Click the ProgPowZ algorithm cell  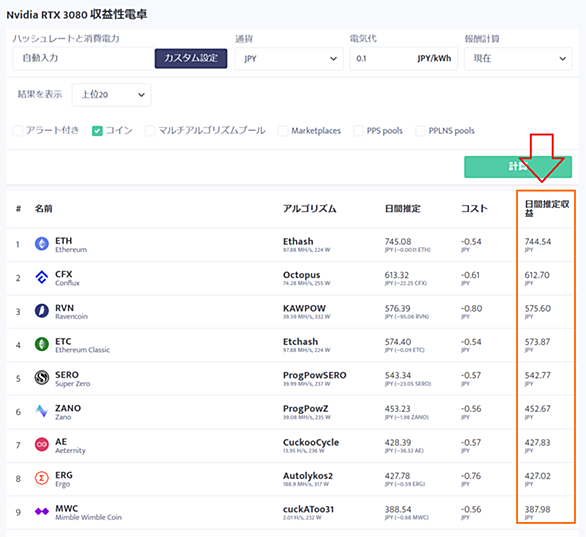[307, 412]
